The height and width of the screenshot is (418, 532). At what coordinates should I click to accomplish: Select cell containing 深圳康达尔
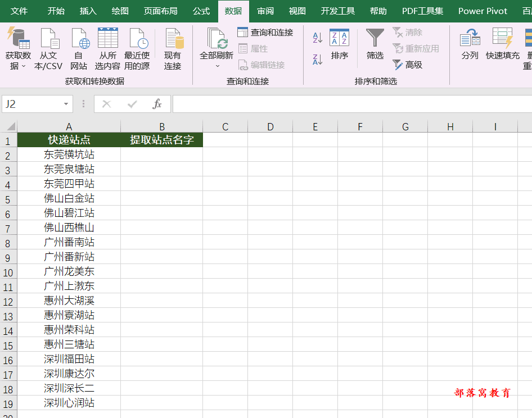click(69, 374)
